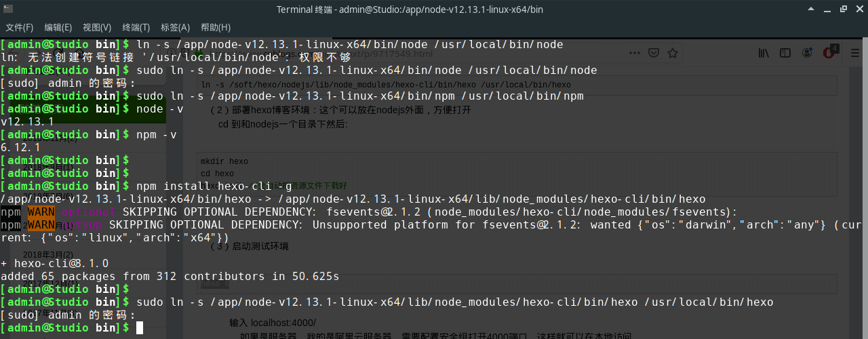Click the 'npm install hexo-cli -g' command
Image resolution: width=868 pixels, height=339 pixels.
pos(214,186)
